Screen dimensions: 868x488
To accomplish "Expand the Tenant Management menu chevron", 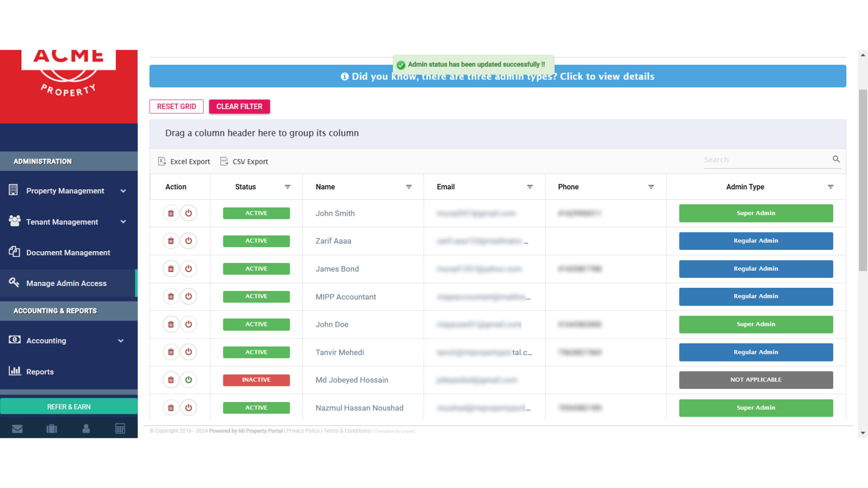I will click(123, 222).
